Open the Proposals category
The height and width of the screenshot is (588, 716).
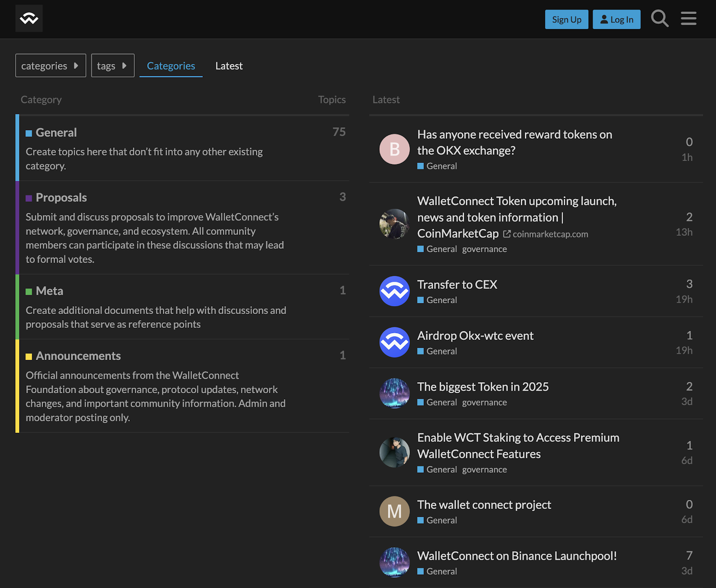click(x=61, y=198)
